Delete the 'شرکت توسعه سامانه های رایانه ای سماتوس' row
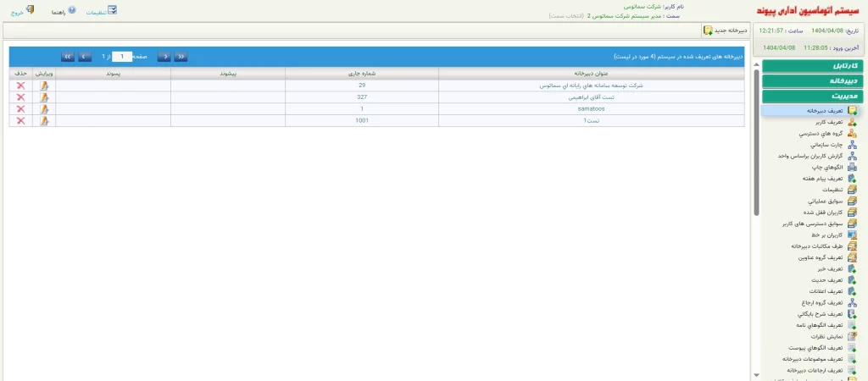868x381 pixels. pos(21,86)
